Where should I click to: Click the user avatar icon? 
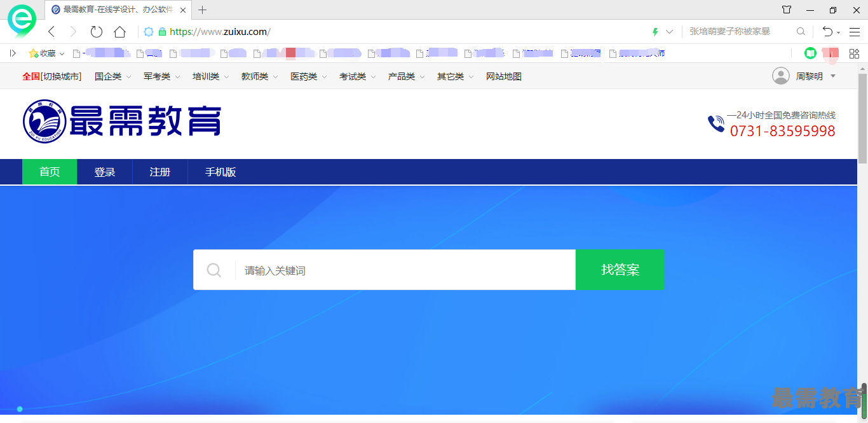[781, 76]
